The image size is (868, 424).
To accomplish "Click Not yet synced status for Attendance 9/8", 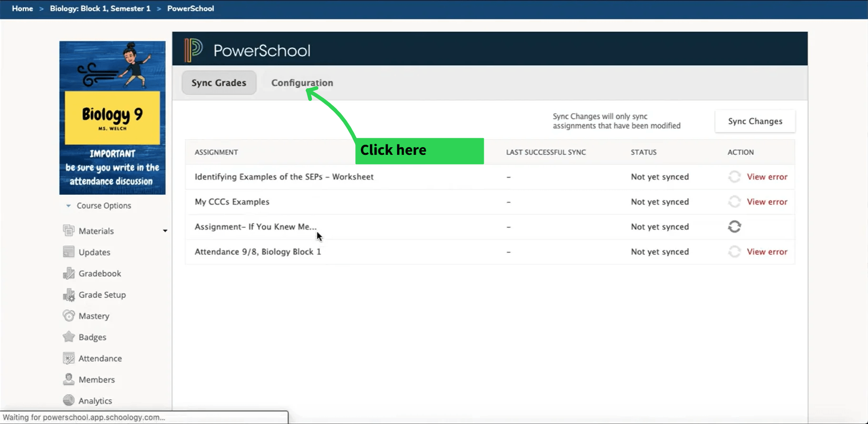I will point(660,252).
